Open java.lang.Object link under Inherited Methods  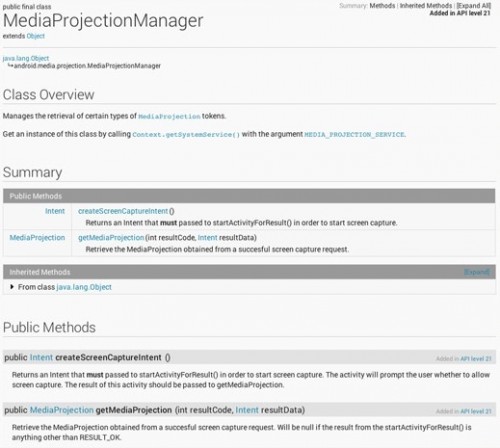[x=84, y=287]
